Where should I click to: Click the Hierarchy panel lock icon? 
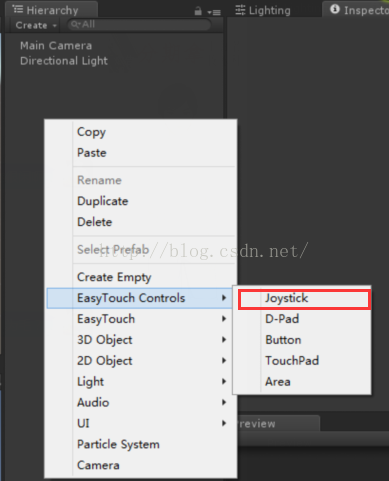pos(198,11)
